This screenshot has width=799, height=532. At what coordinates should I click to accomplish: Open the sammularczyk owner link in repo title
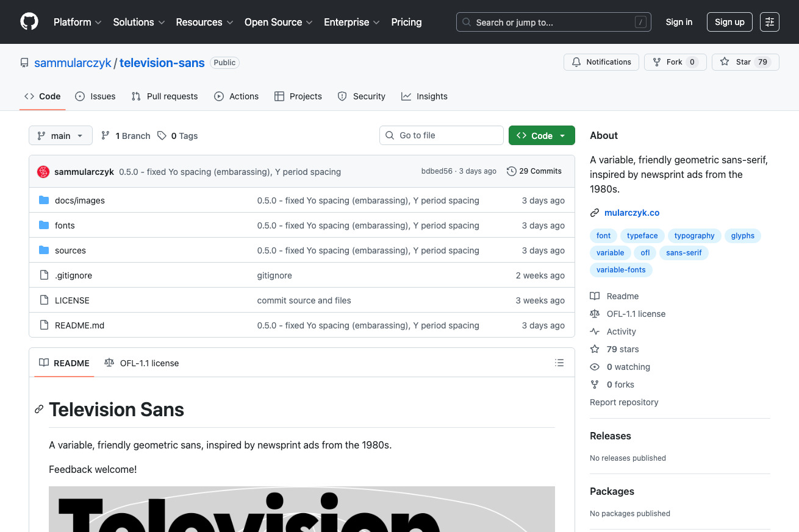point(73,63)
